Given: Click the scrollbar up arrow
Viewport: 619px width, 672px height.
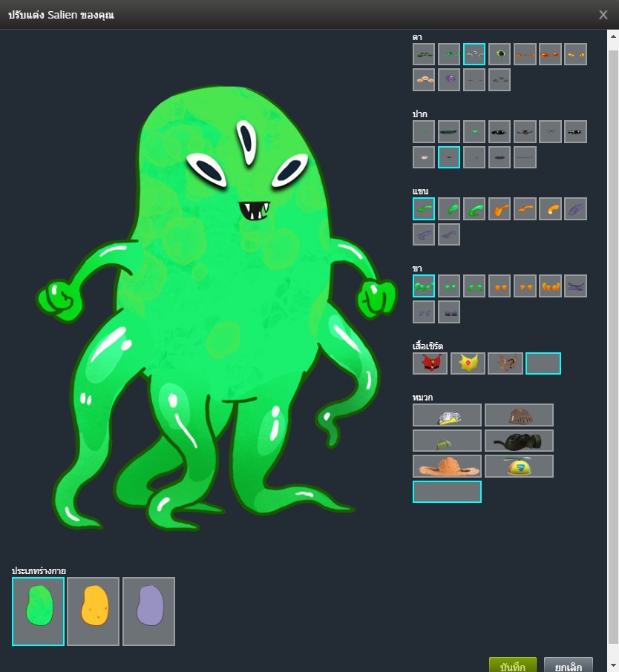Looking at the screenshot, I should pyautogui.click(x=613, y=36).
